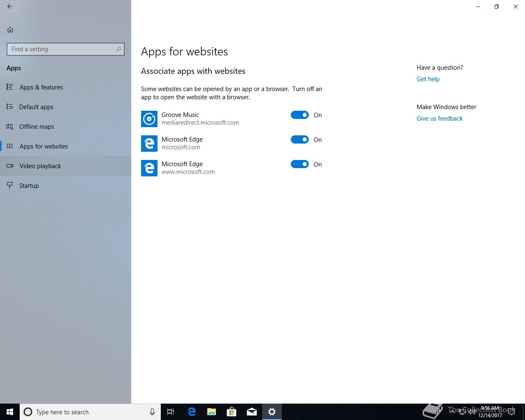Show hidden tray icons chevron
Viewport: 525px width, 420px height.
click(x=452, y=412)
